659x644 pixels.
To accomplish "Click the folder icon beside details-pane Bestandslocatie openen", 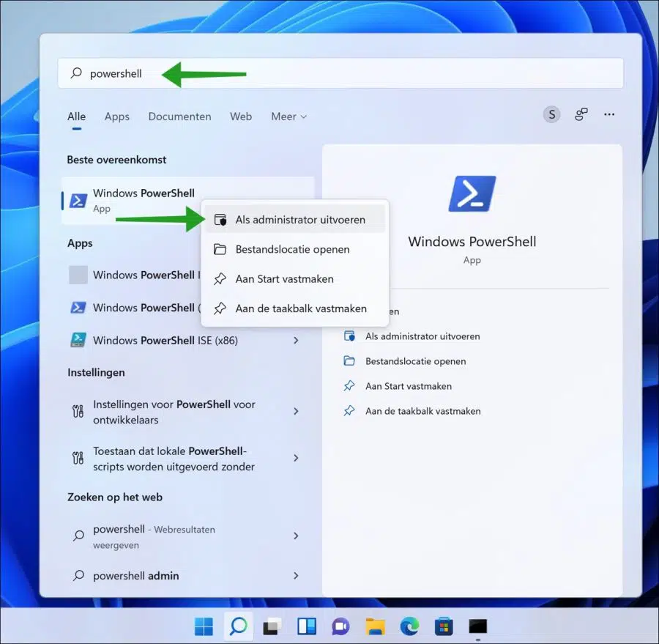I will tap(349, 361).
